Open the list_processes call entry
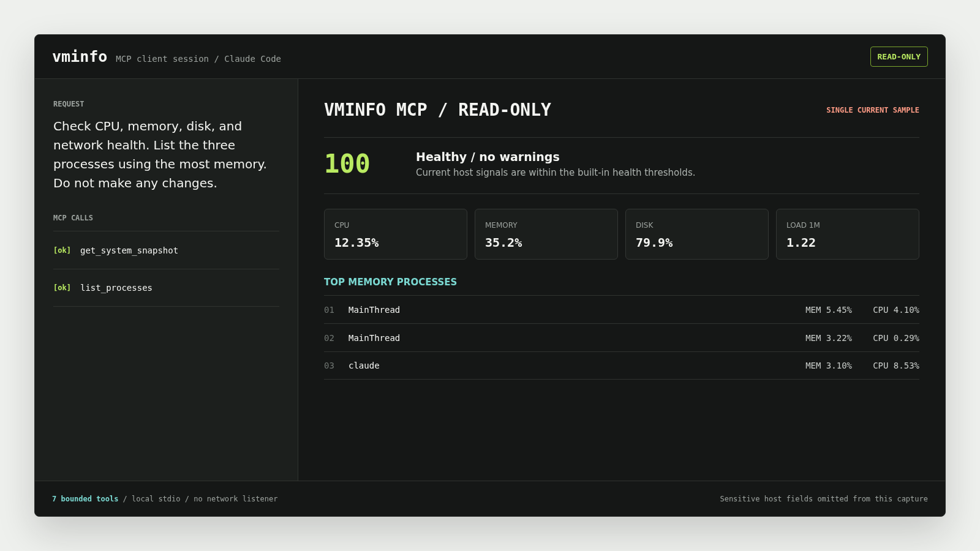Viewport: 980px width, 551px height. (x=166, y=288)
